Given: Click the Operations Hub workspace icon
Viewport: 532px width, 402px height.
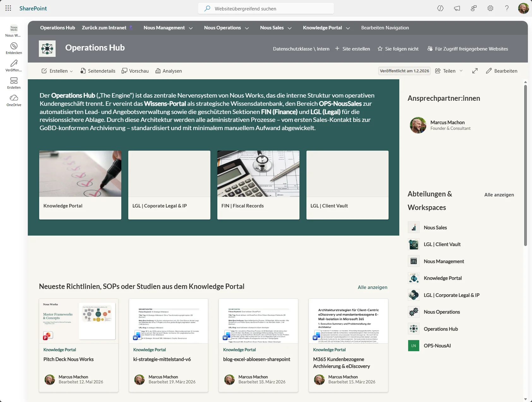Looking at the screenshot, I should click(x=414, y=329).
